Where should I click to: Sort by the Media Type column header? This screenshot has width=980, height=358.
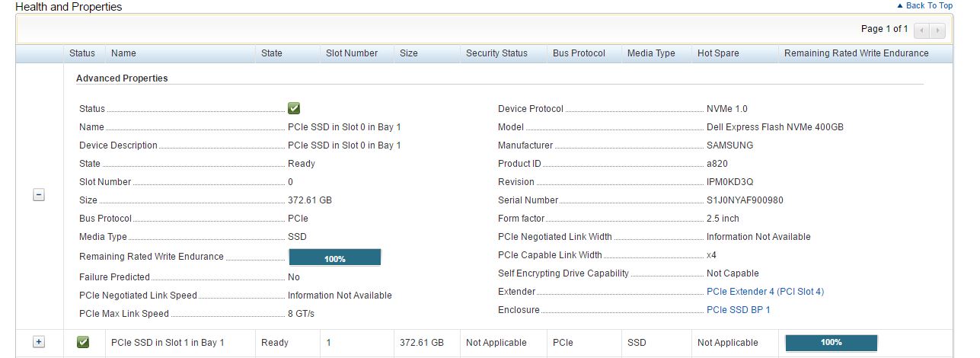[651, 53]
